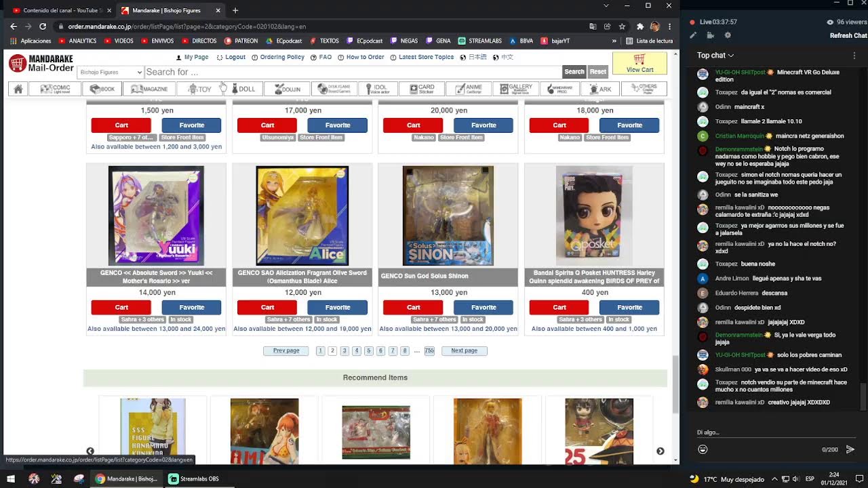Show next recommended items with the right arrow
868x488 pixels.
660,451
